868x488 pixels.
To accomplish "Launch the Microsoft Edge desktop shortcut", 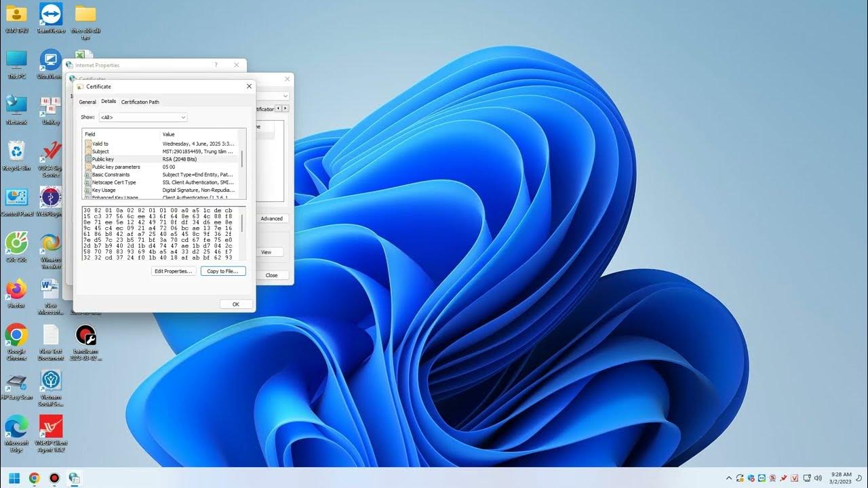I will 16,434.
